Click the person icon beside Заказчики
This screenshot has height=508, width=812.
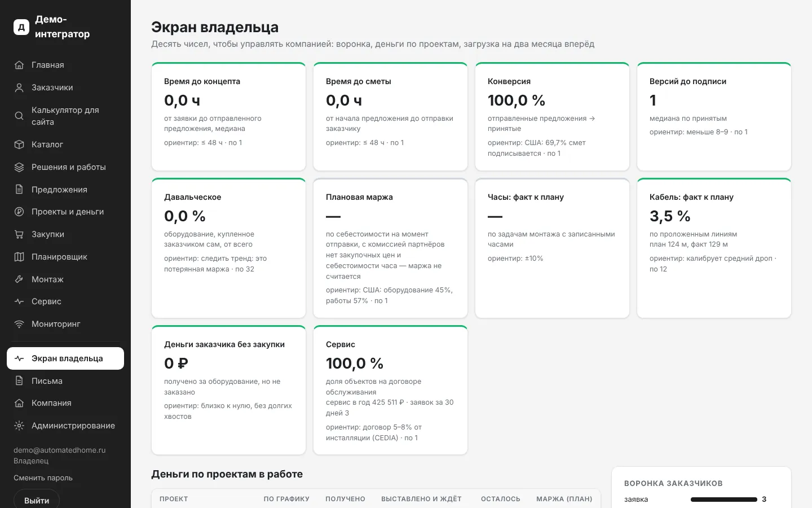click(x=19, y=87)
